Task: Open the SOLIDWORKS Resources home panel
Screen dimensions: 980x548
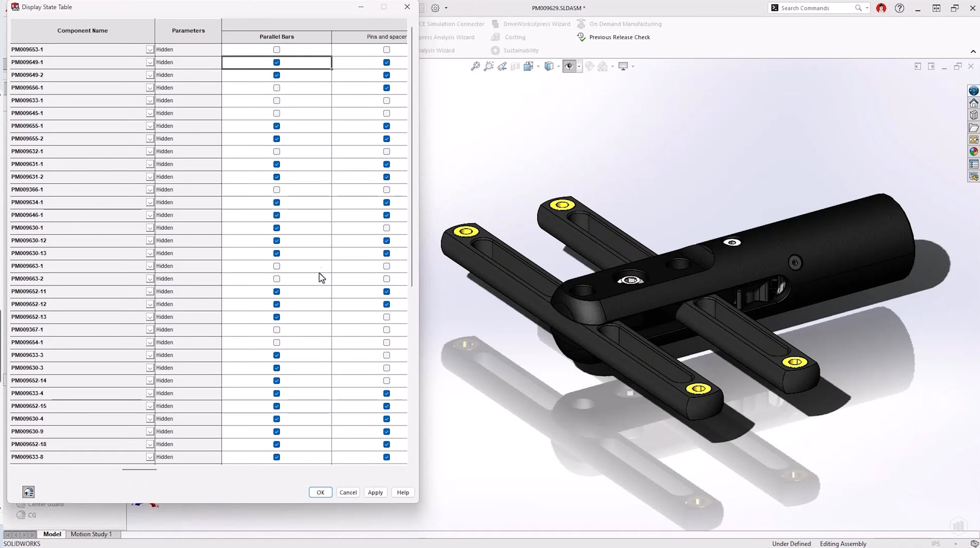Action: click(973, 103)
